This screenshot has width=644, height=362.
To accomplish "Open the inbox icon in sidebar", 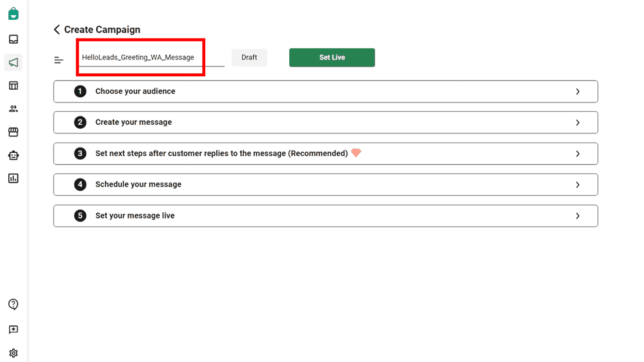I will click(x=13, y=39).
